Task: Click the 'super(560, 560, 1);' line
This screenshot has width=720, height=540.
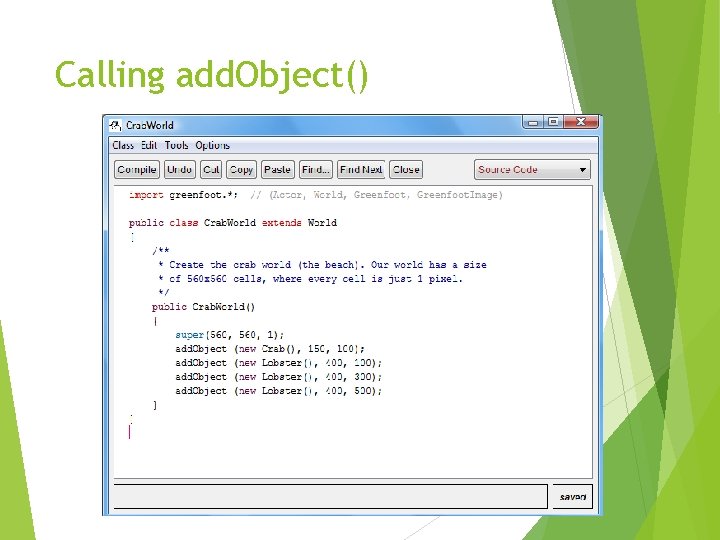Action: click(230, 335)
